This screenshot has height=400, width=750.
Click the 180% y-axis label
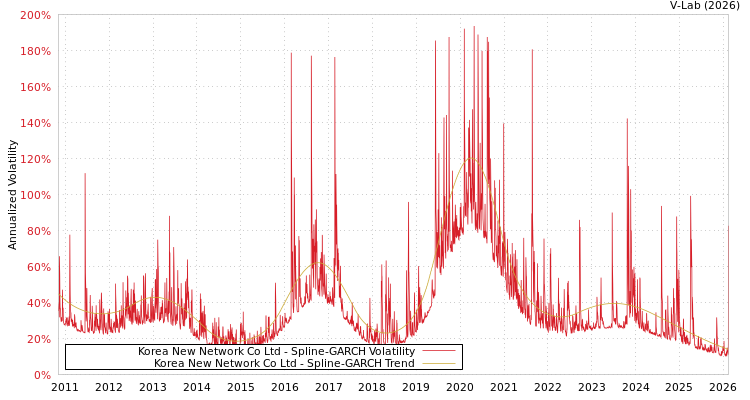click(35, 52)
